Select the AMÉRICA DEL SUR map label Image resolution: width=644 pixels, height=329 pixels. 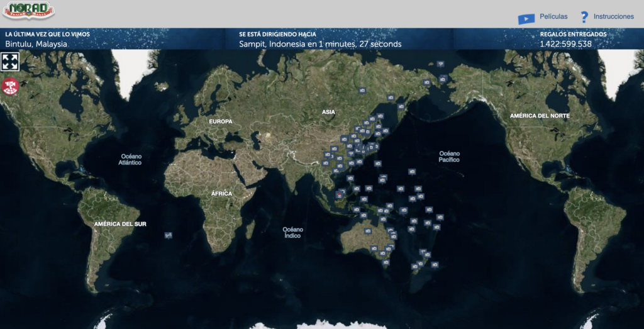pos(120,223)
